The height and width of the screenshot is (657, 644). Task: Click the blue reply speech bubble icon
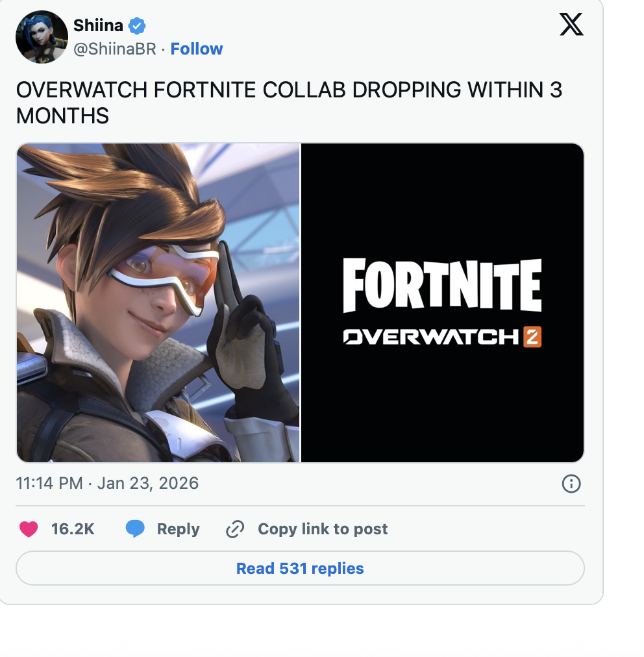[x=135, y=529]
